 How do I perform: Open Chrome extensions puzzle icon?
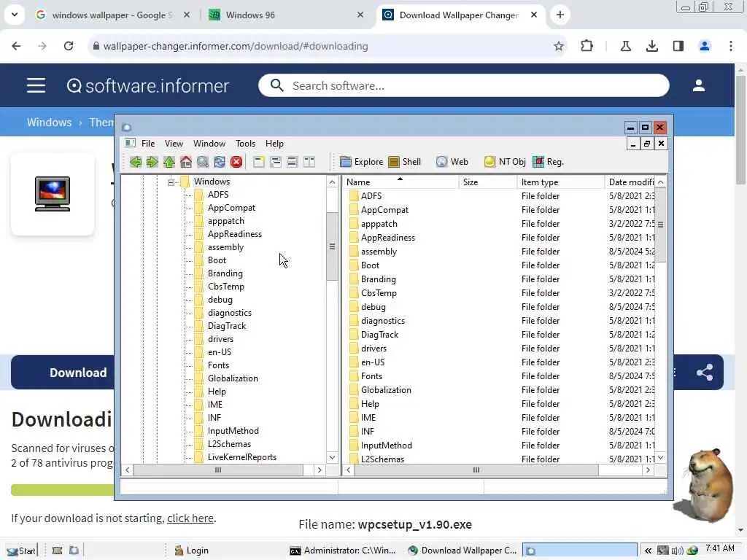(x=587, y=46)
